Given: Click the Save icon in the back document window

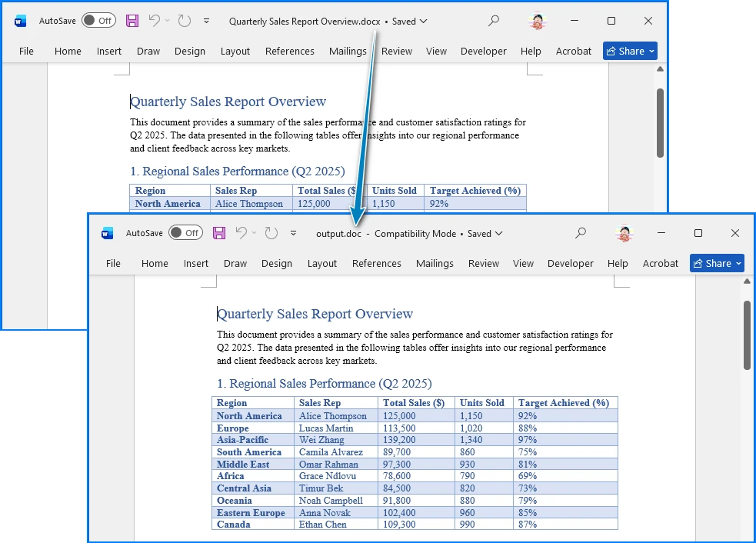Looking at the screenshot, I should point(132,21).
